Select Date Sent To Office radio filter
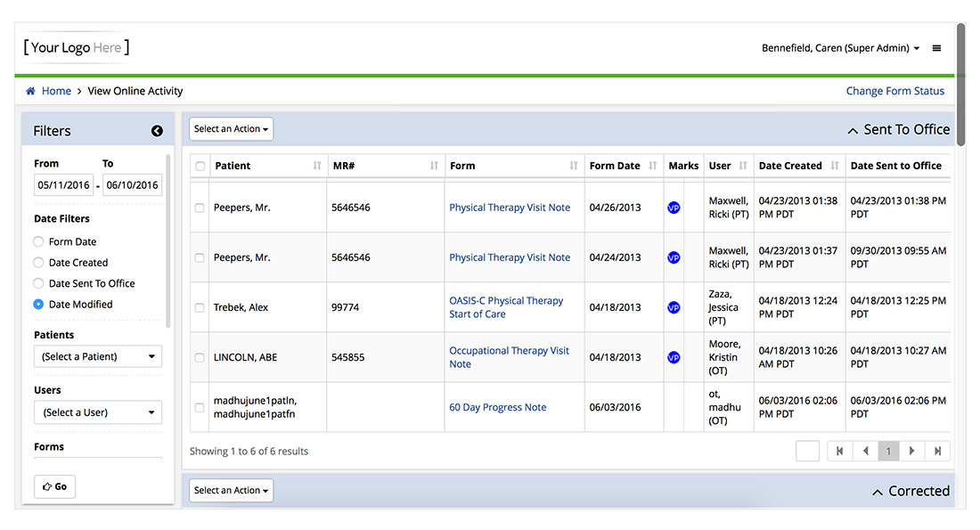Viewport: 980px width, 530px height. (38, 283)
